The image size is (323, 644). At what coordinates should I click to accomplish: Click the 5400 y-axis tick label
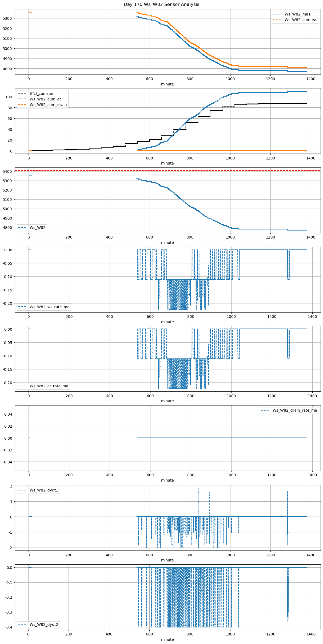[7, 171]
